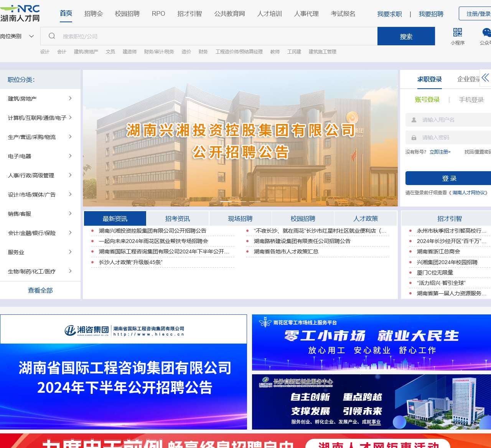The width and height of the screenshot is (491, 448).
Task: Expand 生产/营运/采购/物流 category chevron
Action: pos(70,137)
